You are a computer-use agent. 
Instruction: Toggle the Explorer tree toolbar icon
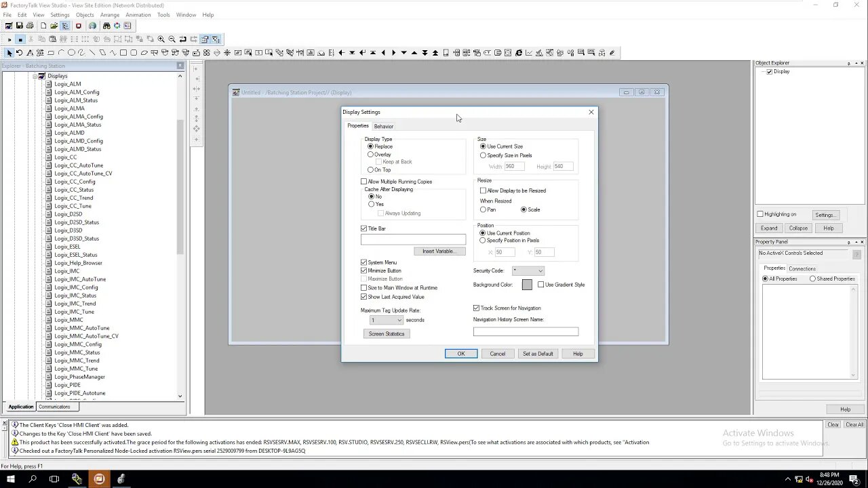click(x=65, y=26)
